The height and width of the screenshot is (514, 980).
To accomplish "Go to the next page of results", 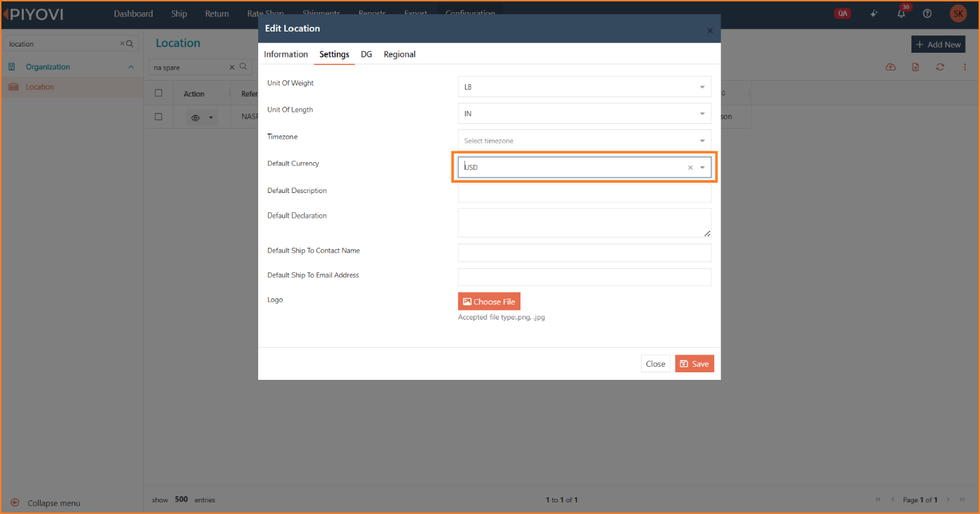I will 948,500.
